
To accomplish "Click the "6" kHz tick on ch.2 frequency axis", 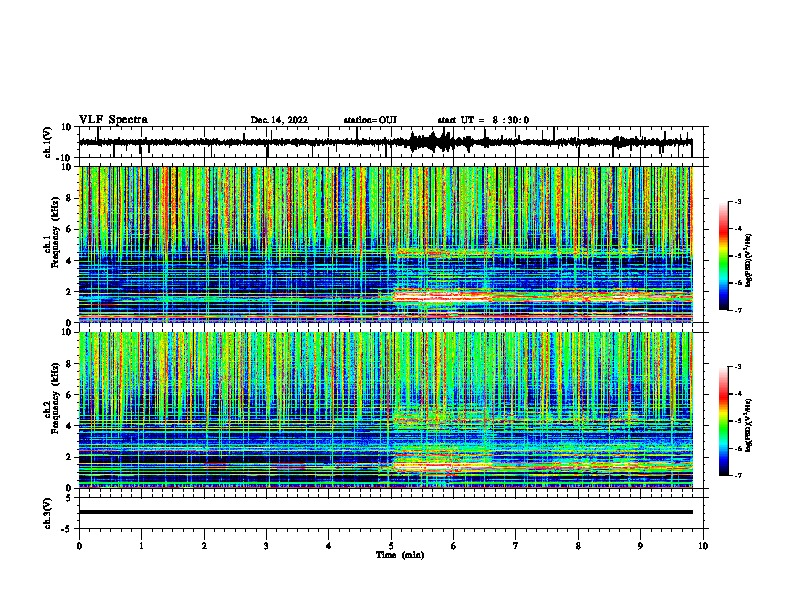I will [70, 395].
